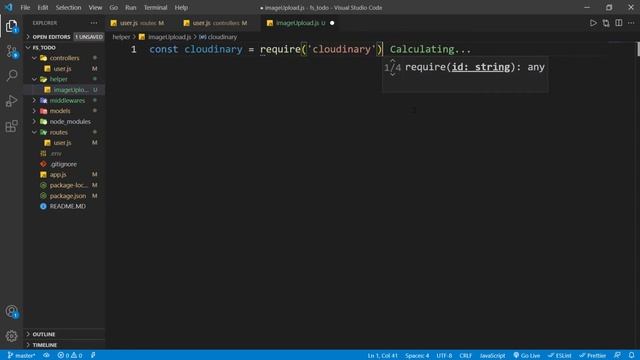The width and height of the screenshot is (640, 360).
Task: Open the errors and warnings count
Action: coord(70,356)
